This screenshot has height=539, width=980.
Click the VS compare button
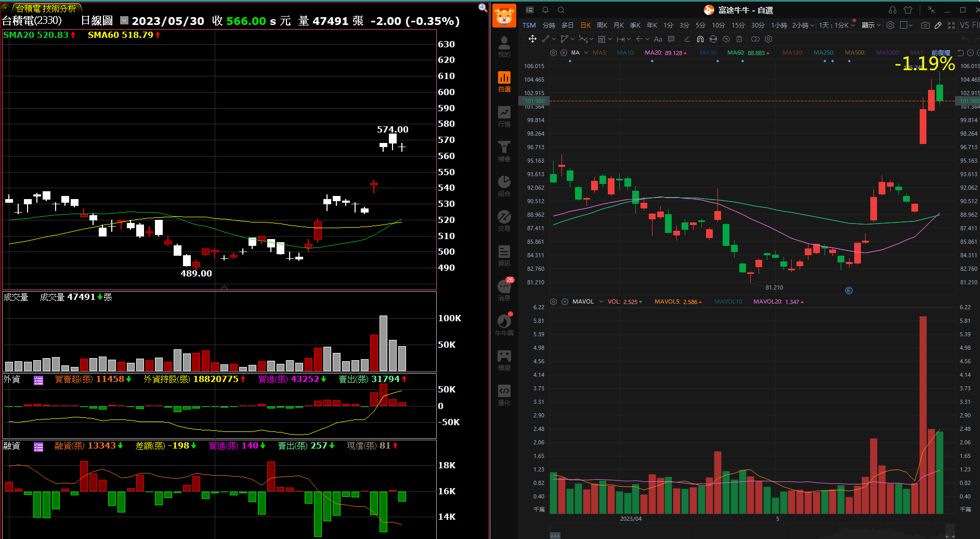pyautogui.click(x=964, y=25)
